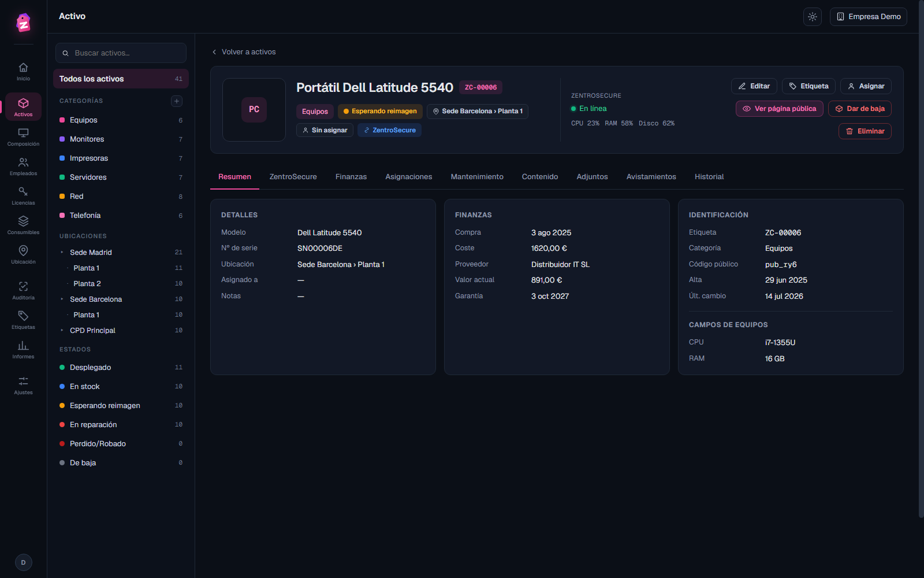Image resolution: width=924 pixels, height=578 pixels.
Task: Click the serial number SN00006DE
Action: point(320,249)
